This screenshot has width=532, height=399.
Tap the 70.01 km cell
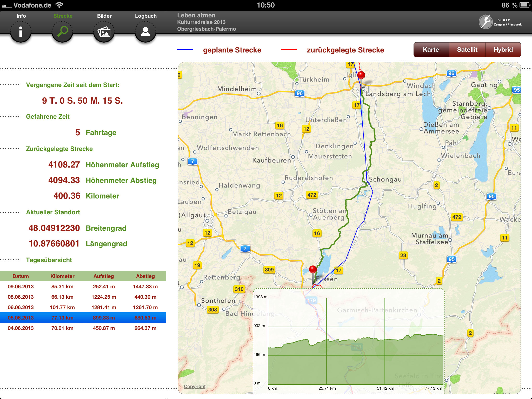(x=62, y=328)
